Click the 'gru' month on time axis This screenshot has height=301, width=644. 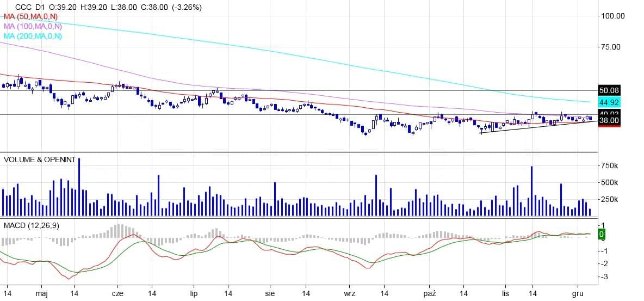pos(577,293)
